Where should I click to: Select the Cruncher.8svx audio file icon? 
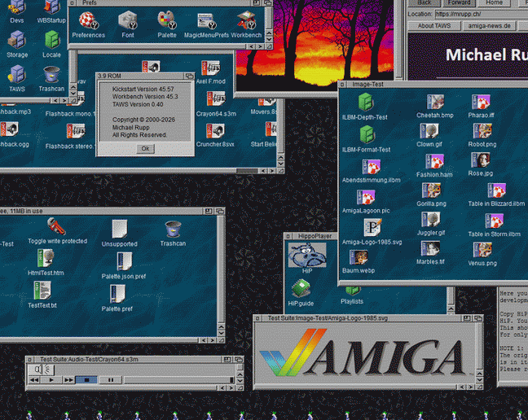[215, 131]
